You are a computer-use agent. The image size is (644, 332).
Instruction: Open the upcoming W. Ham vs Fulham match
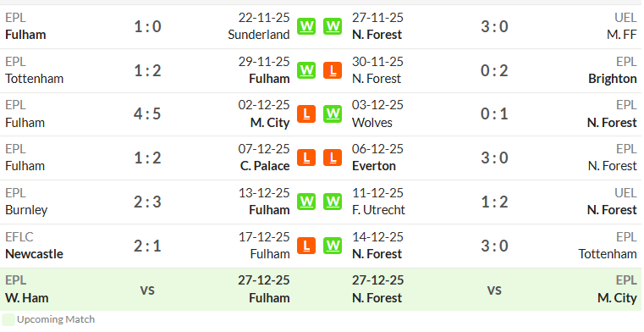[147, 290]
